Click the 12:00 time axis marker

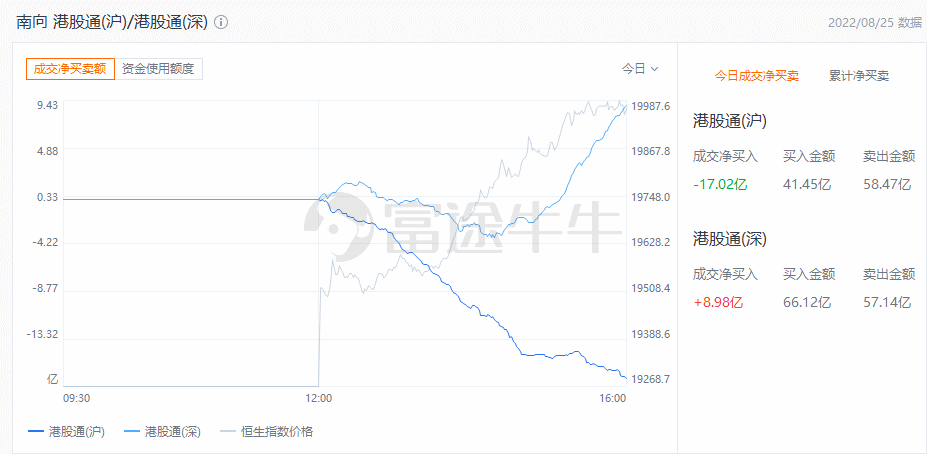point(319,398)
